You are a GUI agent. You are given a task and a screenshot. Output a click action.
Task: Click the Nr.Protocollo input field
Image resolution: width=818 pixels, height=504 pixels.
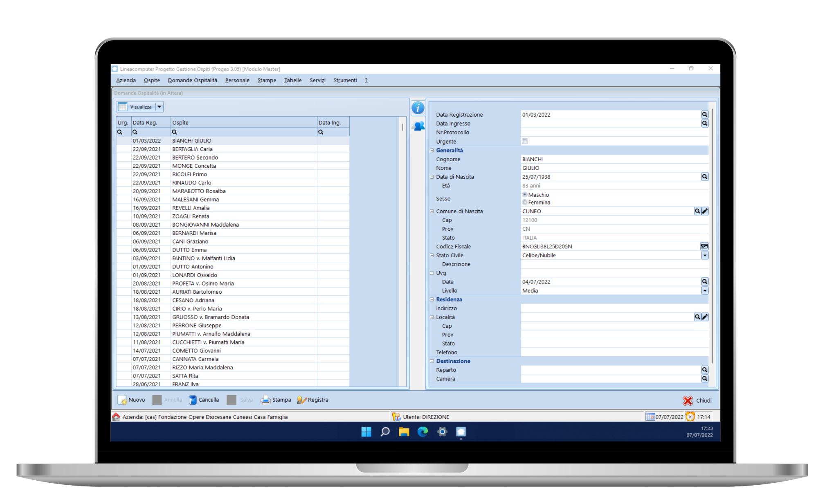click(614, 132)
